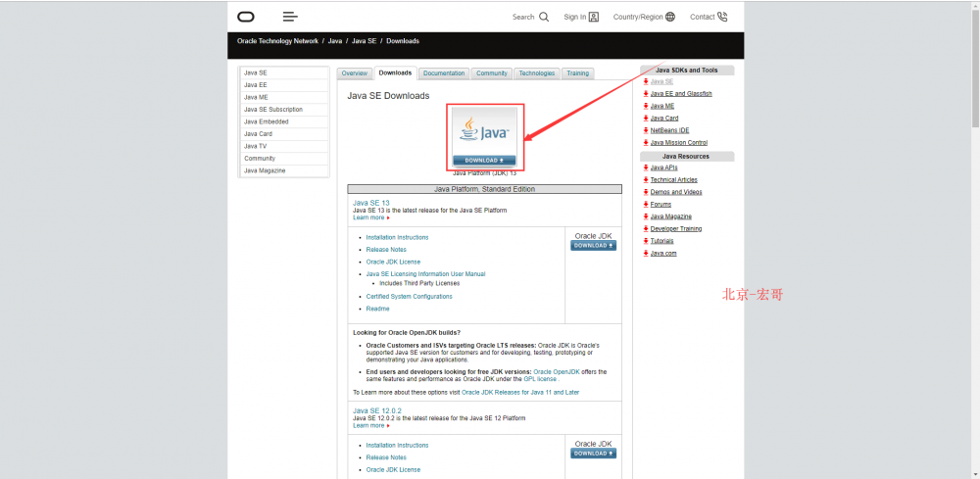Click DOWNLOAD under the Java logo
Viewport: 980px width, 479px height.
pyautogui.click(x=484, y=161)
